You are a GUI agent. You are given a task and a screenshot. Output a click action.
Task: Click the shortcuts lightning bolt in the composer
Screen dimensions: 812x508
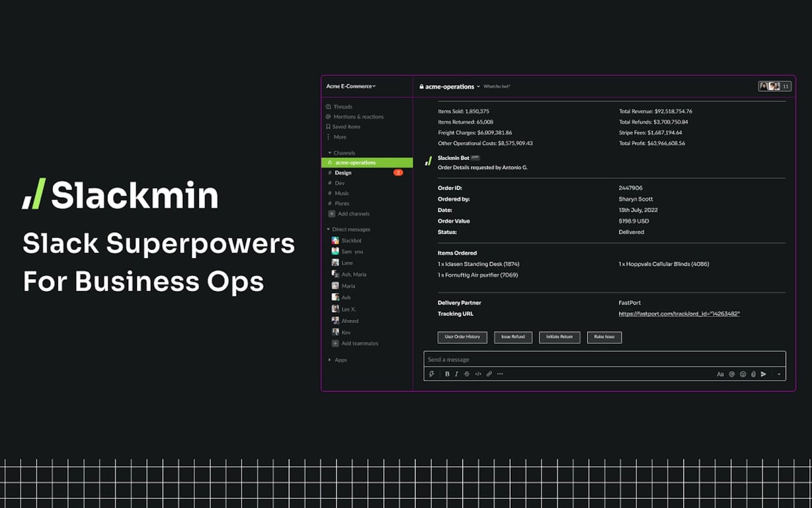[x=432, y=374]
